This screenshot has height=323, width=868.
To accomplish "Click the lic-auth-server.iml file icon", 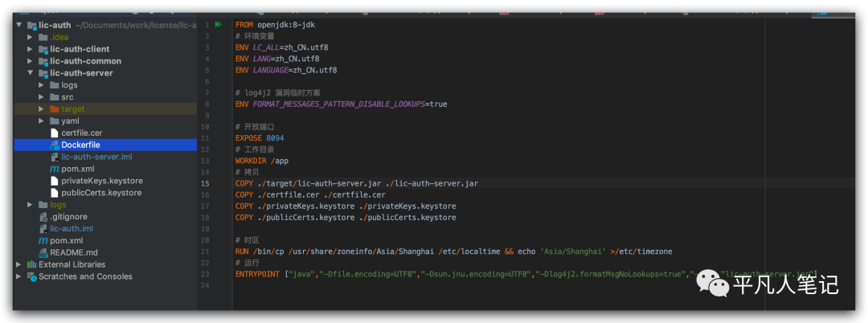I will pyautogui.click(x=54, y=157).
